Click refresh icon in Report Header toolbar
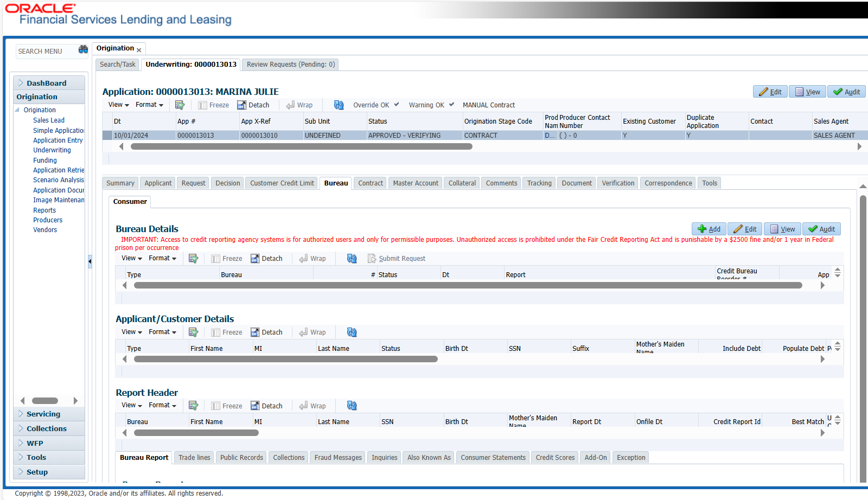The width and height of the screenshot is (868, 500). click(x=352, y=406)
